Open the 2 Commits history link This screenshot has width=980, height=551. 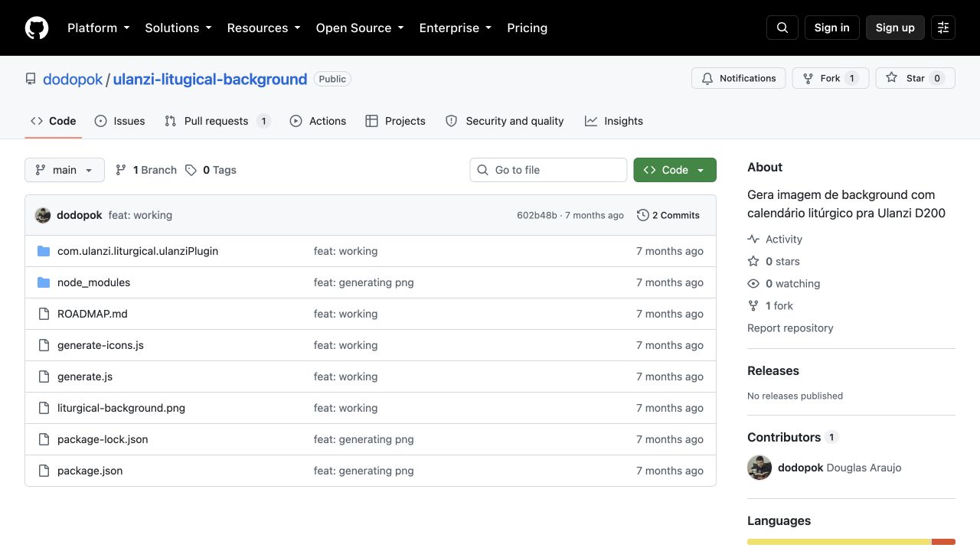tap(668, 215)
